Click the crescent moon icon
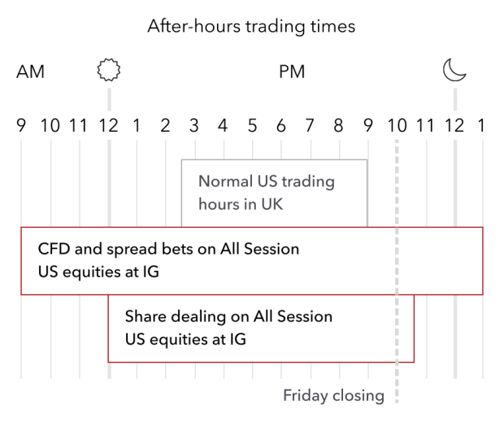Viewport: 504px width, 435px height. point(454,70)
